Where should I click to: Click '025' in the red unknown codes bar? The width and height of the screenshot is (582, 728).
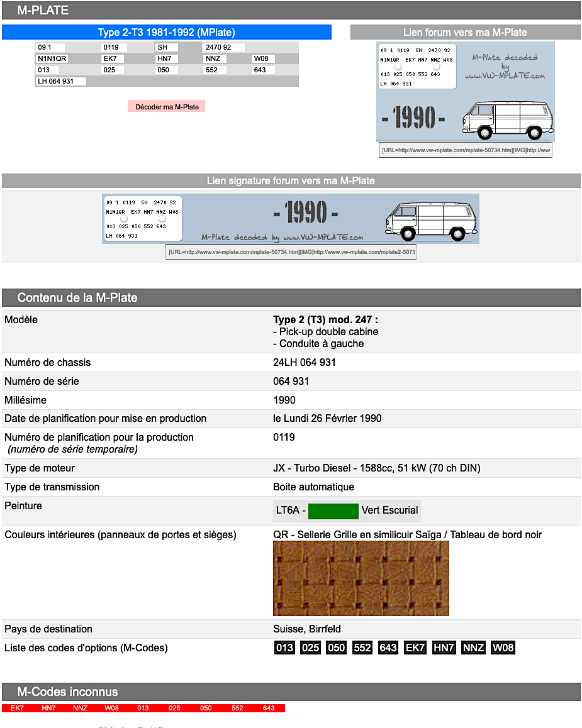pos(175,708)
